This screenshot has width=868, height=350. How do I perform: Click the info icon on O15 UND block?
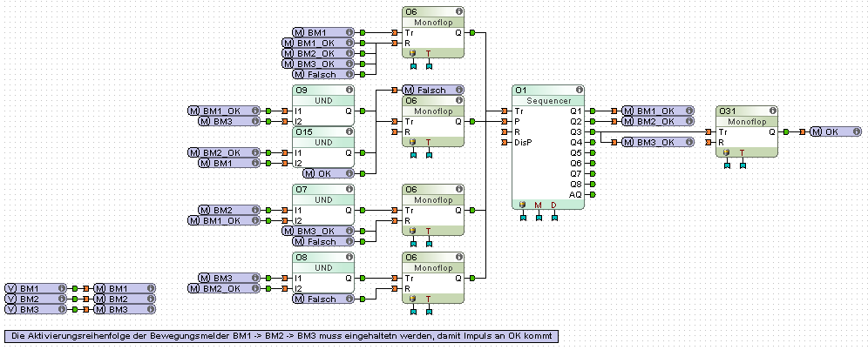point(349,131)
